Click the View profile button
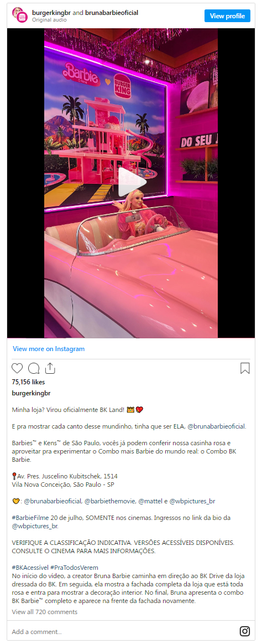This screenshot has height=644, width=262. point(227,16)
